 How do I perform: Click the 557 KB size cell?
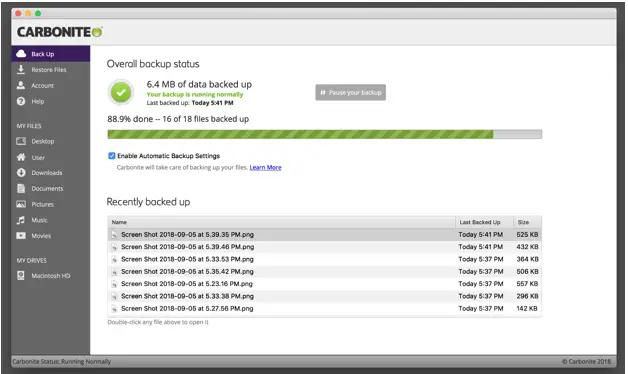(x=527, y=284)
